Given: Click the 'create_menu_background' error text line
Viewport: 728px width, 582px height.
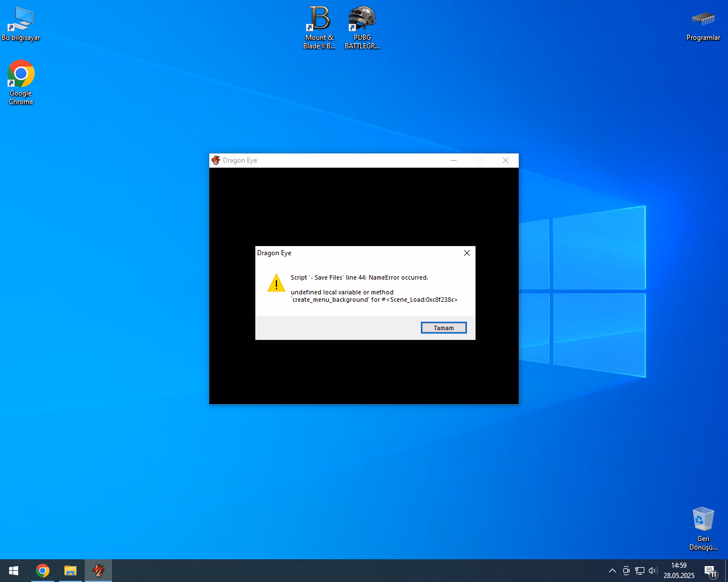Looking at the screenshot, I should coord(374,300).
